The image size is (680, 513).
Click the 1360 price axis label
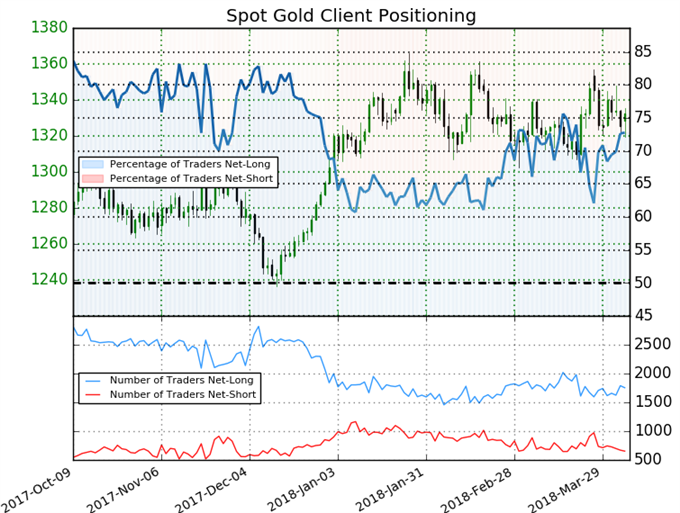click(49, 64)
